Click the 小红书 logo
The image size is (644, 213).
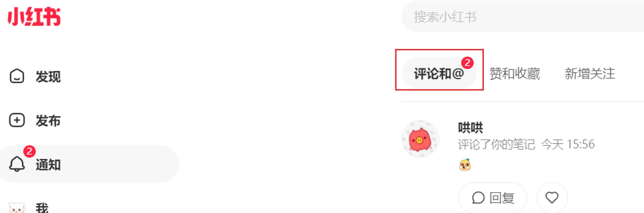click(x=34, y=16)
